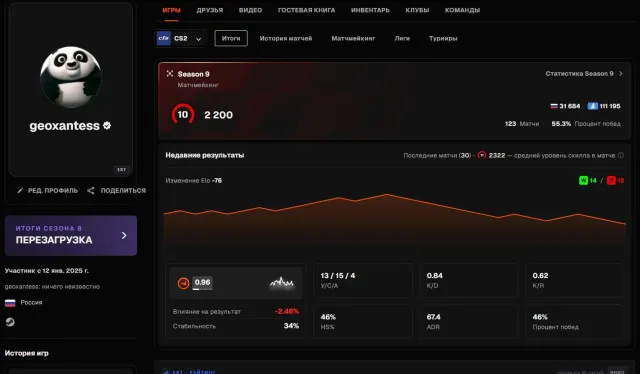This screenshot has height=374, width=640.
Task: Open the Лиги section
Action: (402, 38)
